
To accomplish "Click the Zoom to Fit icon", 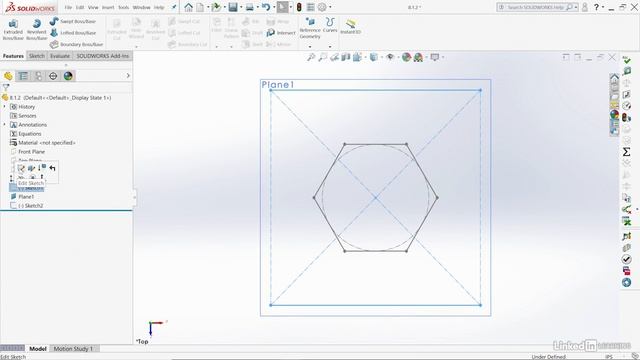I will pos(311,57).
